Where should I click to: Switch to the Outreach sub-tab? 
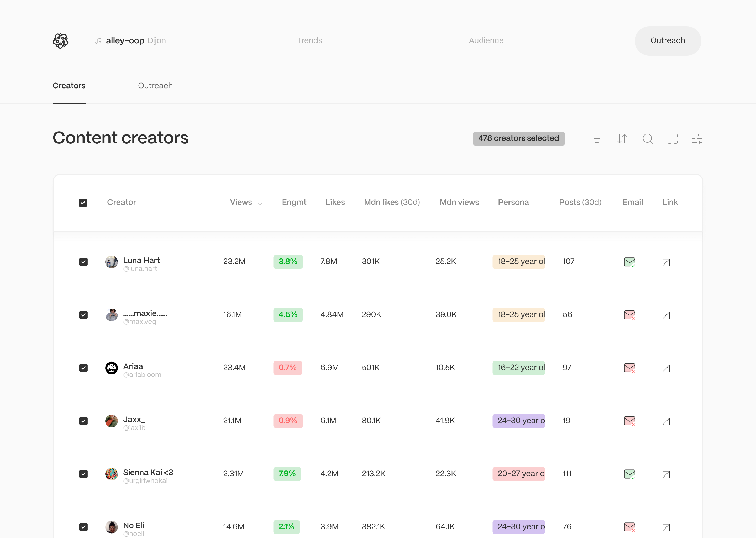(155, 86)
